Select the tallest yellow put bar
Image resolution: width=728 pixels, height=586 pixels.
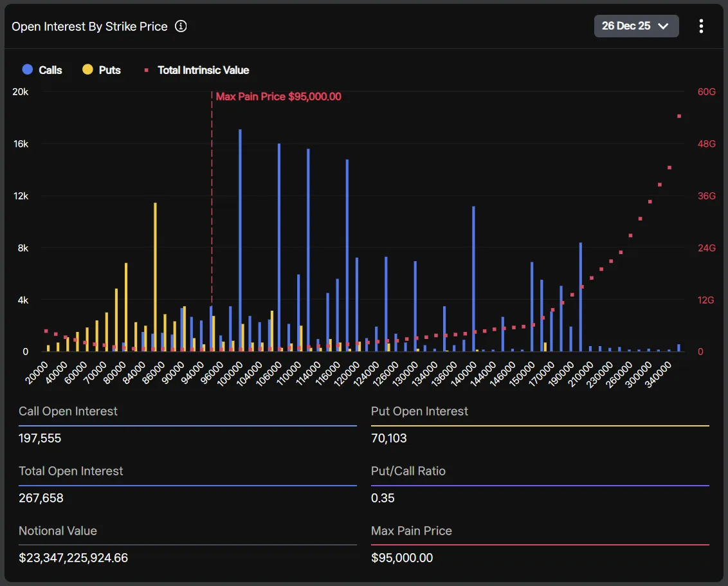[155, 277]
